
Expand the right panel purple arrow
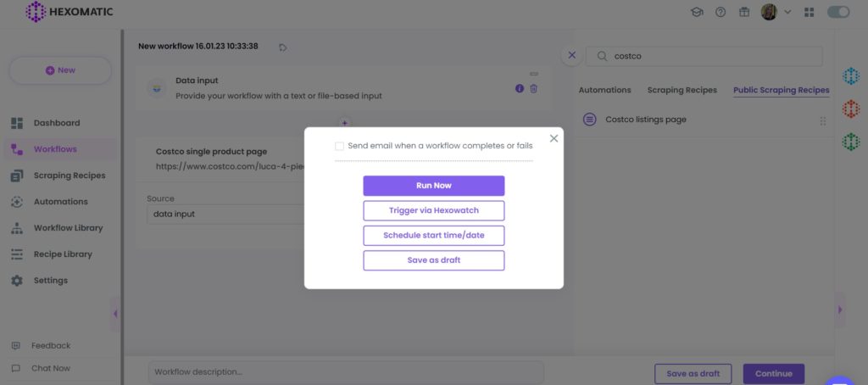click(x=840, y=310)
